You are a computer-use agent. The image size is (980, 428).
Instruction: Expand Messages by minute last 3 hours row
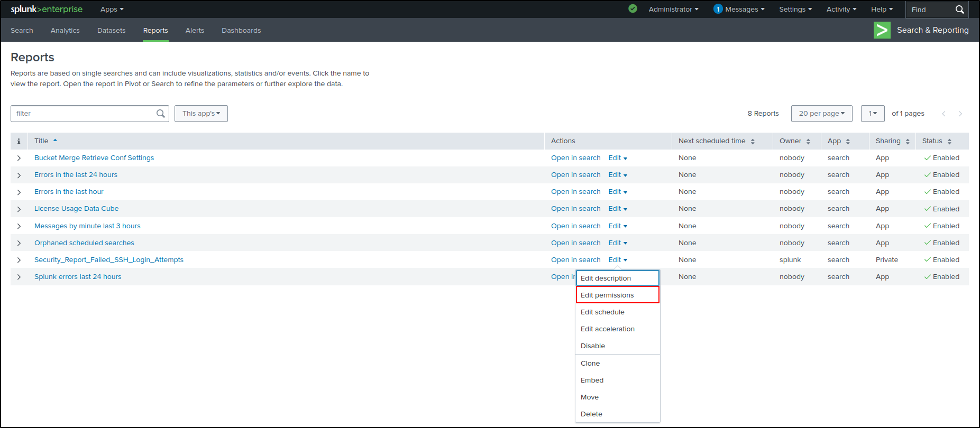tap(19, 226)
